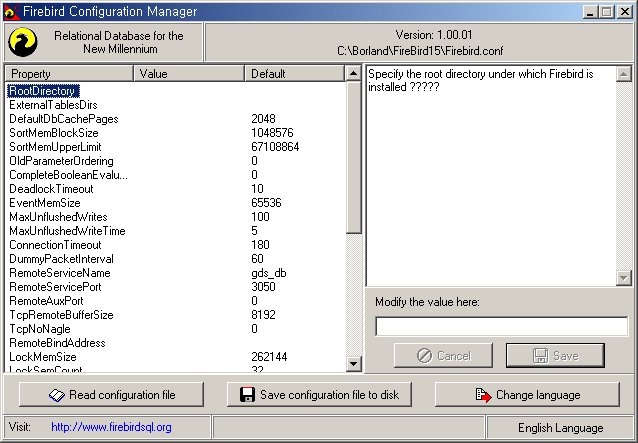Click the Read configuration file button
Viewport: 638px width, 443px height.
click(111, 395)
